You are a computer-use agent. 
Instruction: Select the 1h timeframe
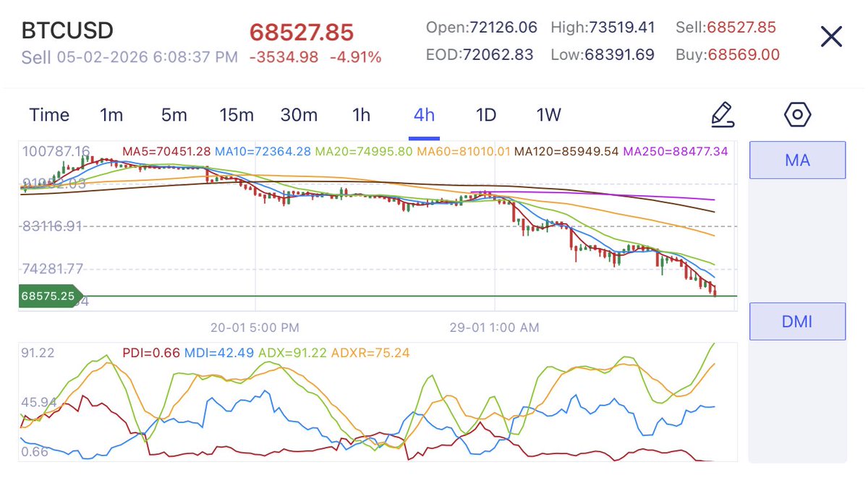tap(360, 114)
